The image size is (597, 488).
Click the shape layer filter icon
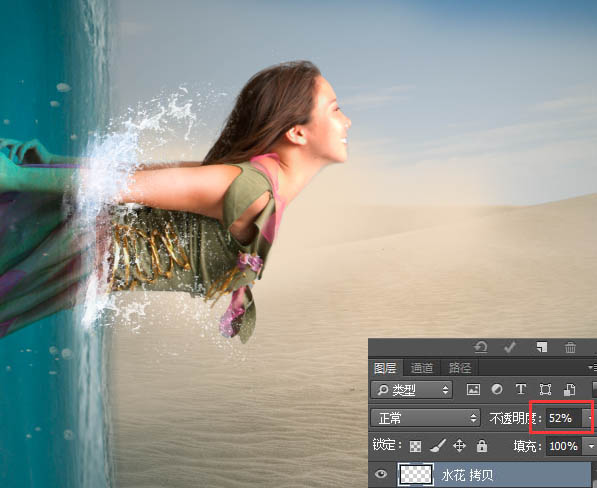click(x=545, y=389)
